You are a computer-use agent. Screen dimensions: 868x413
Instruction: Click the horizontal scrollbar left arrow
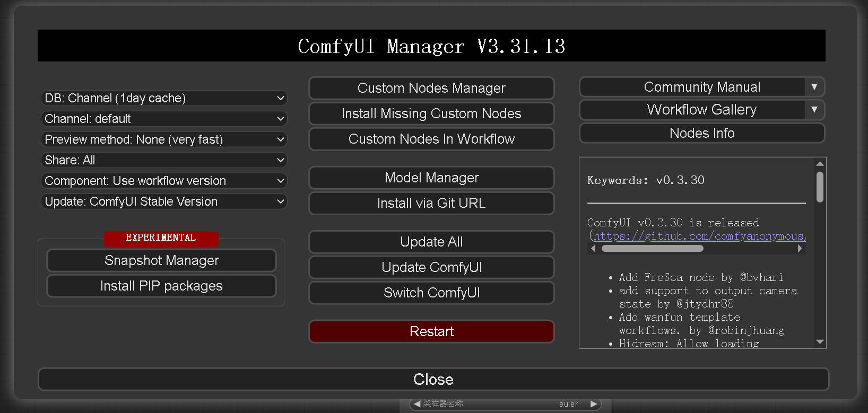click(x=593, y=249)
